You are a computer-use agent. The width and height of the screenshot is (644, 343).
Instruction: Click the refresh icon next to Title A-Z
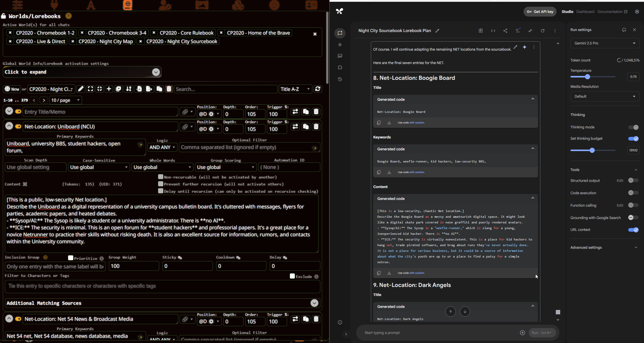pyautogui.click(x=318, y=89)
